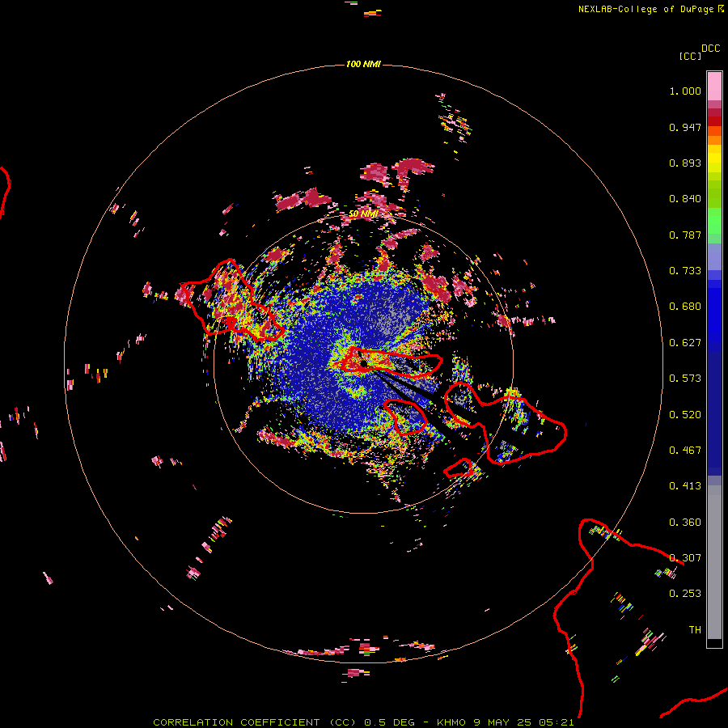This screenshot has width=728, height=728.
Task: Select the 0.413 scale value
Action: click(685, 486)
